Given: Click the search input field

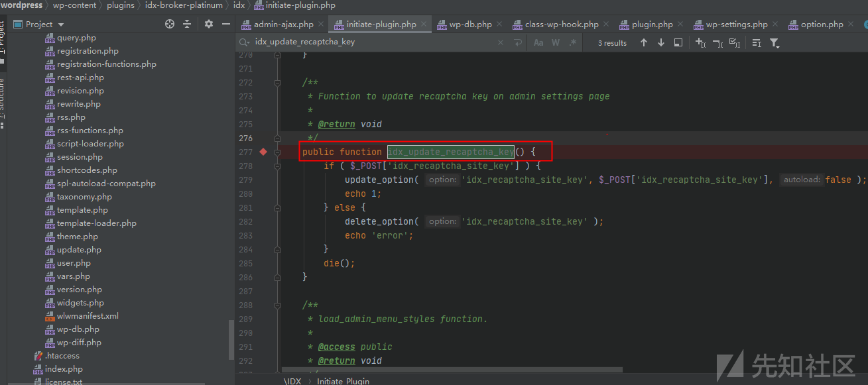Looking at the screenshot, I should 371,42.
